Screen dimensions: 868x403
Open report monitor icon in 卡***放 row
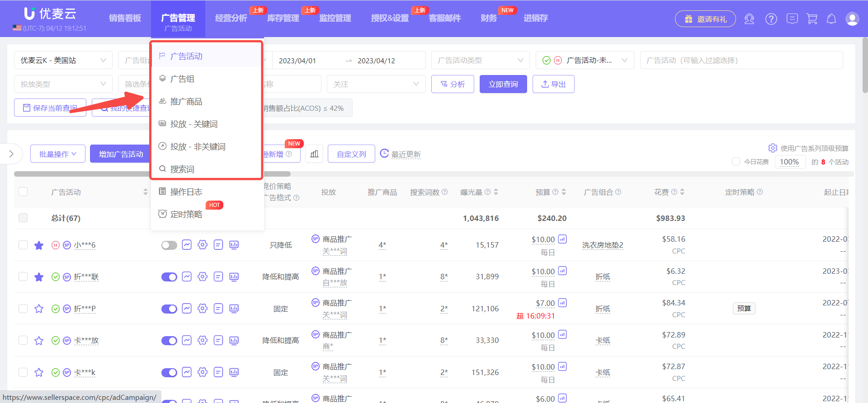click(x=234, y=340)
